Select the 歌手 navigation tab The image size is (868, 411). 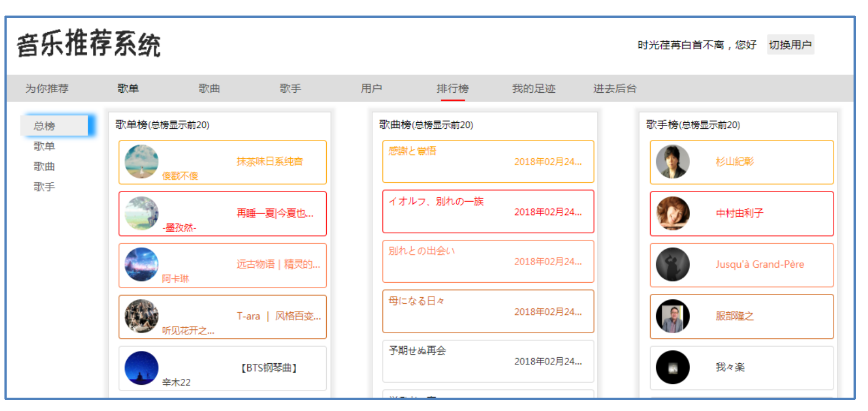click(x=291, y=89)
